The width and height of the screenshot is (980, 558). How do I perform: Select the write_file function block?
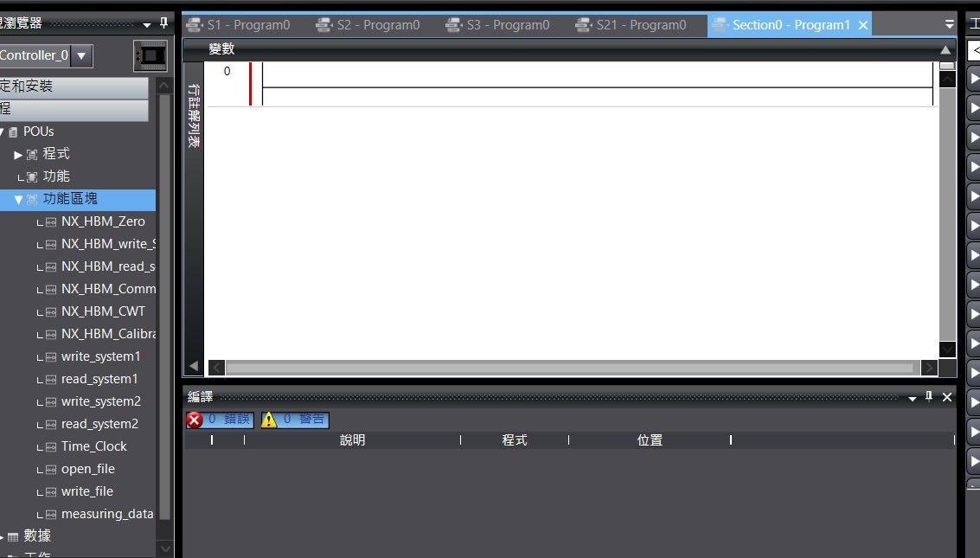point(87,491)
